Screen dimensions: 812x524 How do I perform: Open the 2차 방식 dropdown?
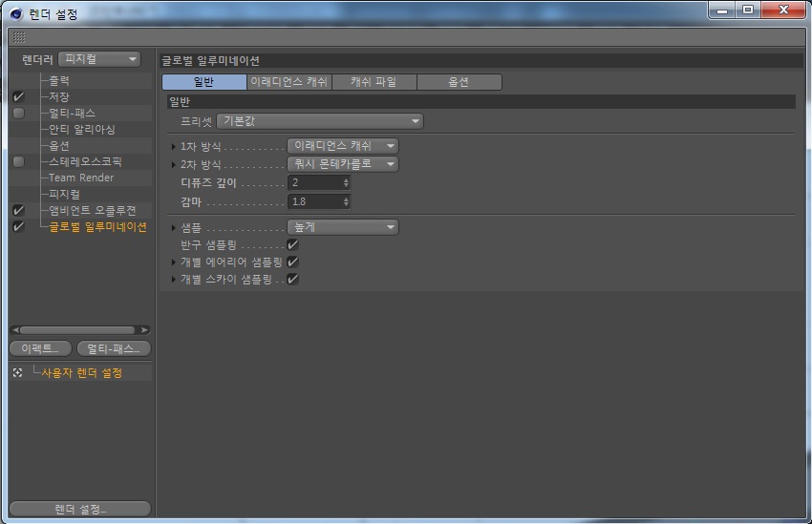pyautogui.click(x=343, y=164)
